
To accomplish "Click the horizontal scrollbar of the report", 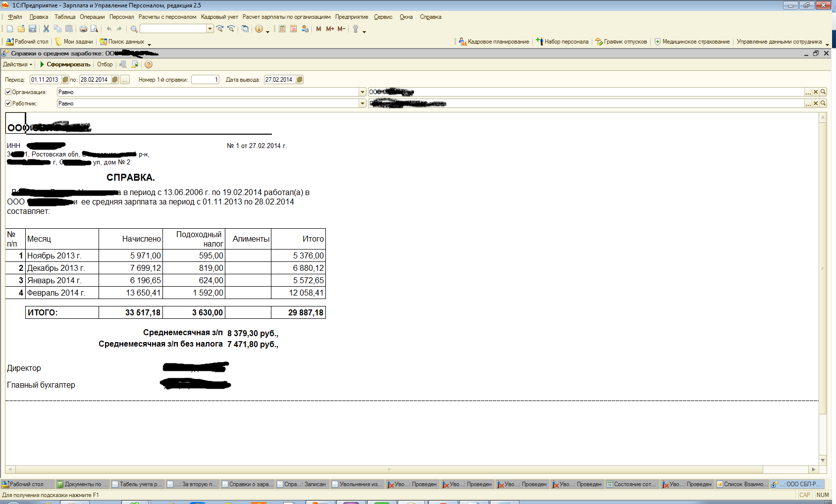I will 410,469.
